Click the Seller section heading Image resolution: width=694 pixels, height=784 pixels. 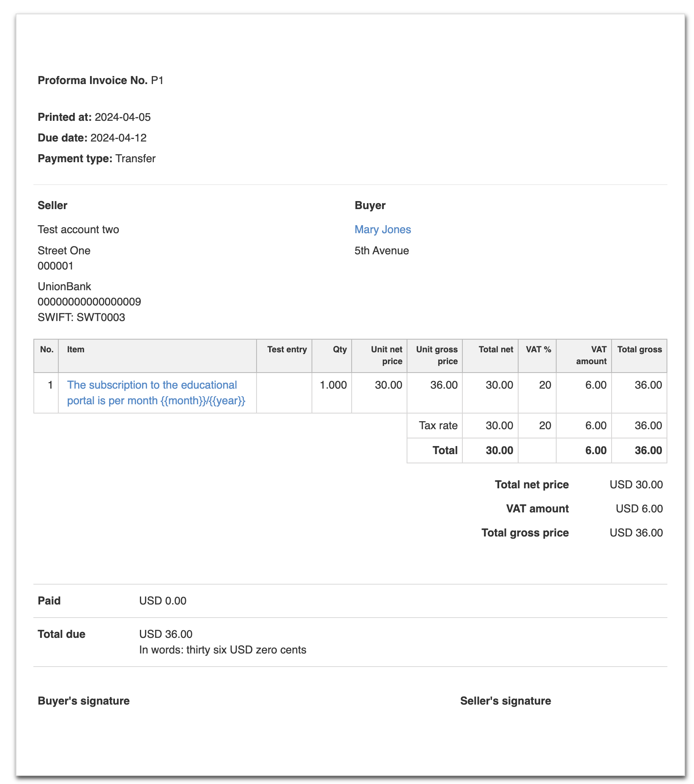pyautogui.click(x=52, y=205)
